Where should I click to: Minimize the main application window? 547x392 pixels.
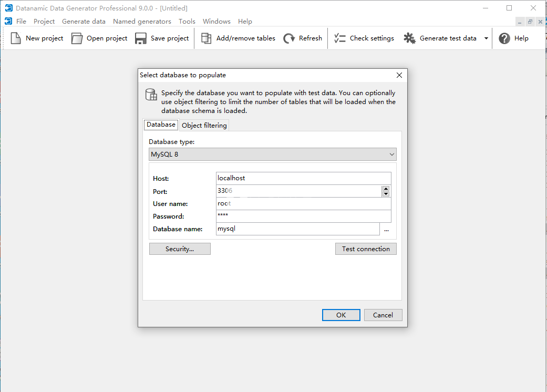click(485, 8)
